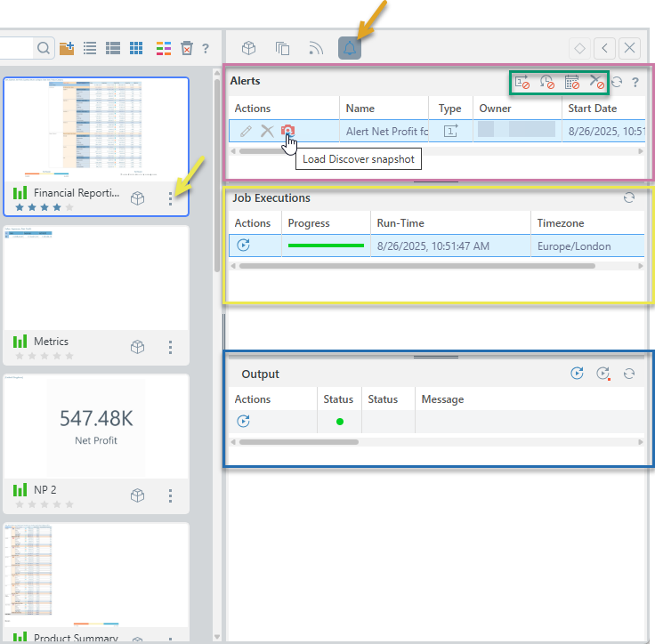Click the trash icon in content toolbar
The height and width of the screenshot is (644, 655).
(186, 48)
